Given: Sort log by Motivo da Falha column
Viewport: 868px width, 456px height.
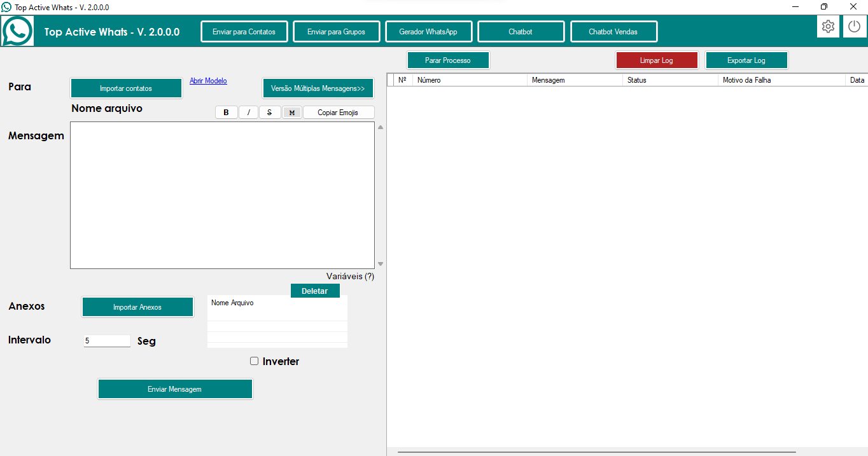Looking at the screenshot, I should (x=781, y=80).
